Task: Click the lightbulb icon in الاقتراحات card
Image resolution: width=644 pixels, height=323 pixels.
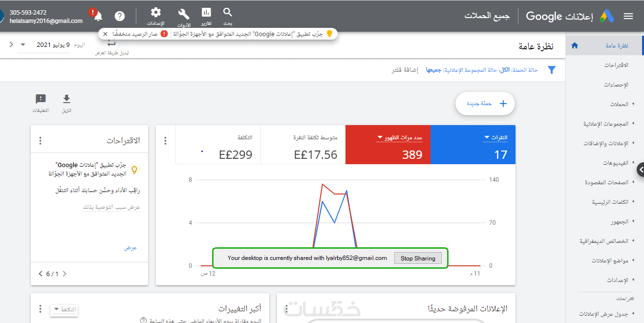Action: click(x=135, y=170)
